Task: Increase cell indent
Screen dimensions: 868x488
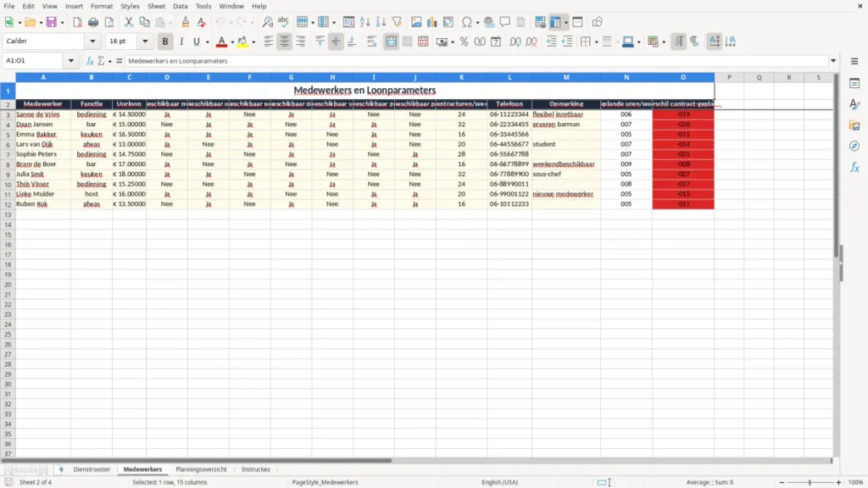Action: coord(551,42)
